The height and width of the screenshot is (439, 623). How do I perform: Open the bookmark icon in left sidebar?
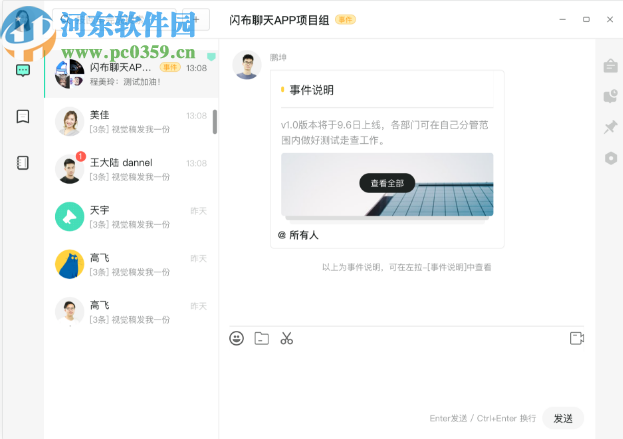[x=23, y=116]
